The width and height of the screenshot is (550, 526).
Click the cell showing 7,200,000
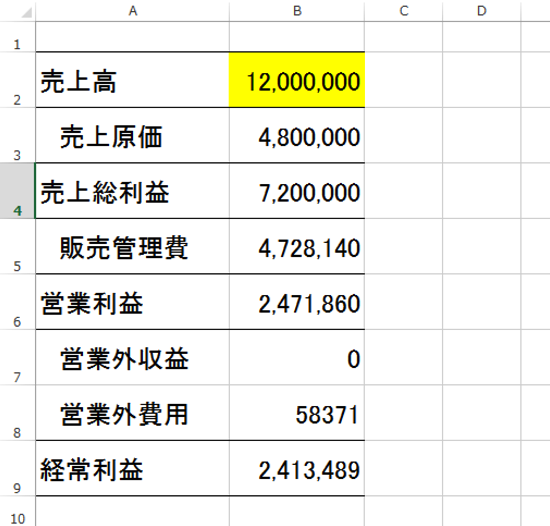tap(297, 191)
